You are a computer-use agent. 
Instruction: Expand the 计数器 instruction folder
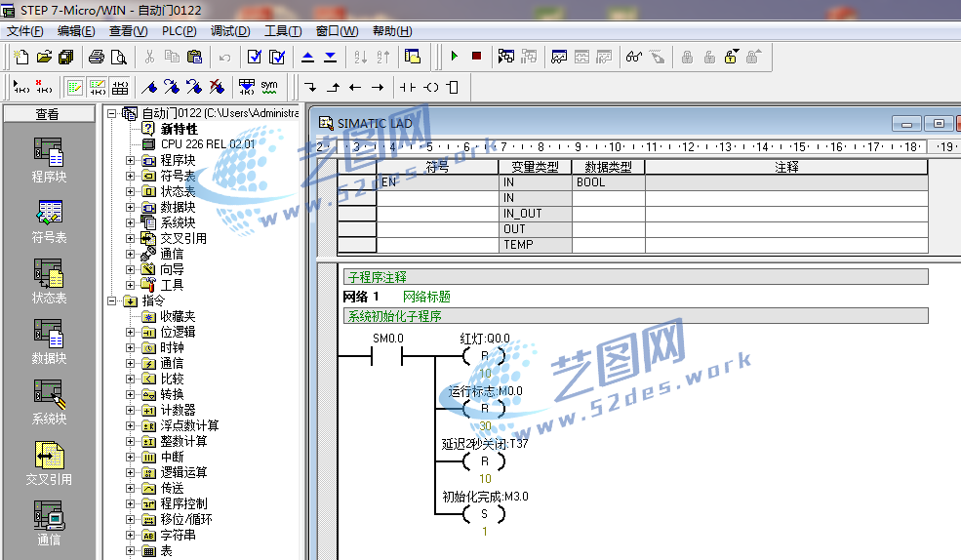(x=130, y=410)
